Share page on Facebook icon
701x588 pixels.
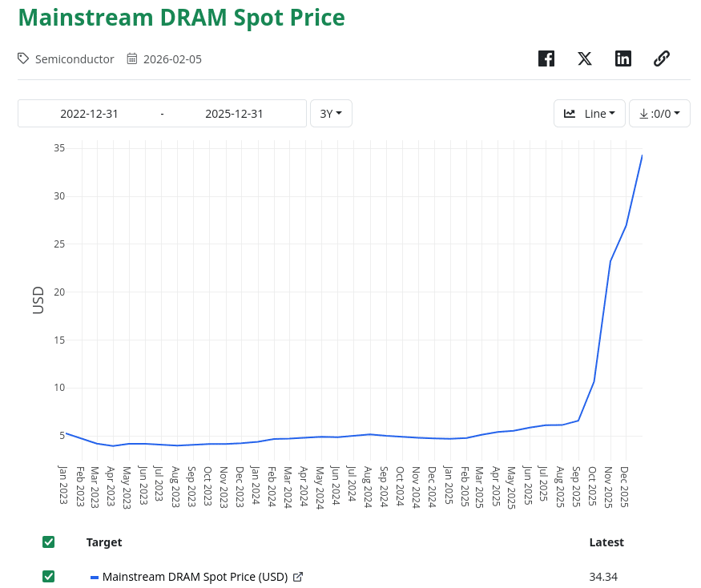pos(546,58)
